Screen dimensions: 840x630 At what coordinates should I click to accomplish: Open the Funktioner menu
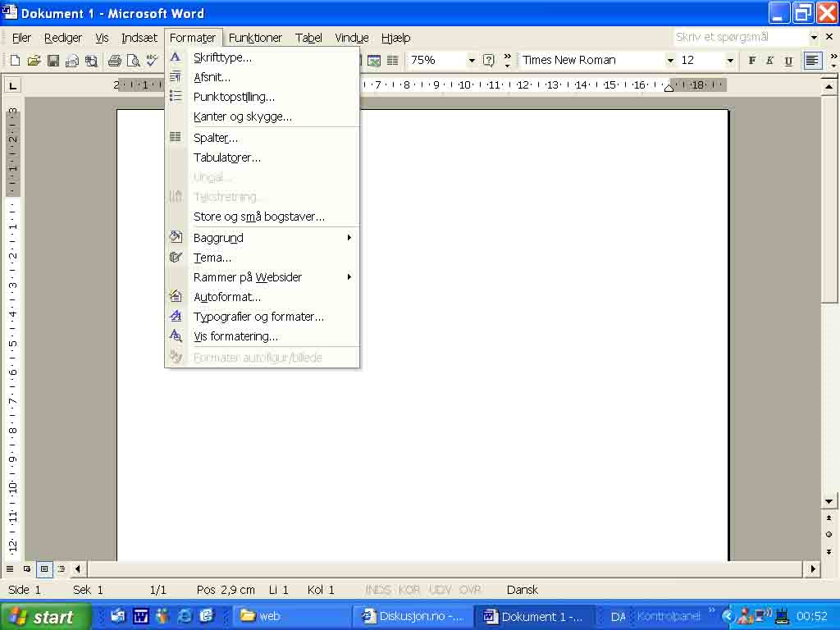(255, 38)
